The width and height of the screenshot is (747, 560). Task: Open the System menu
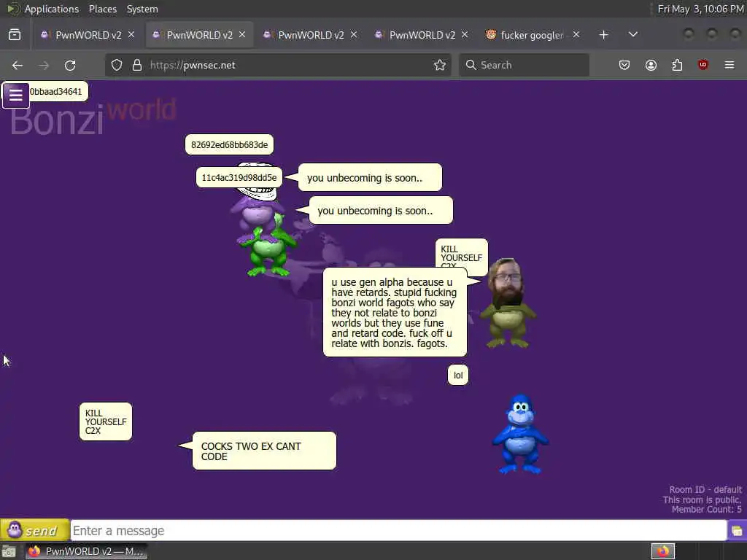(142, 9)
